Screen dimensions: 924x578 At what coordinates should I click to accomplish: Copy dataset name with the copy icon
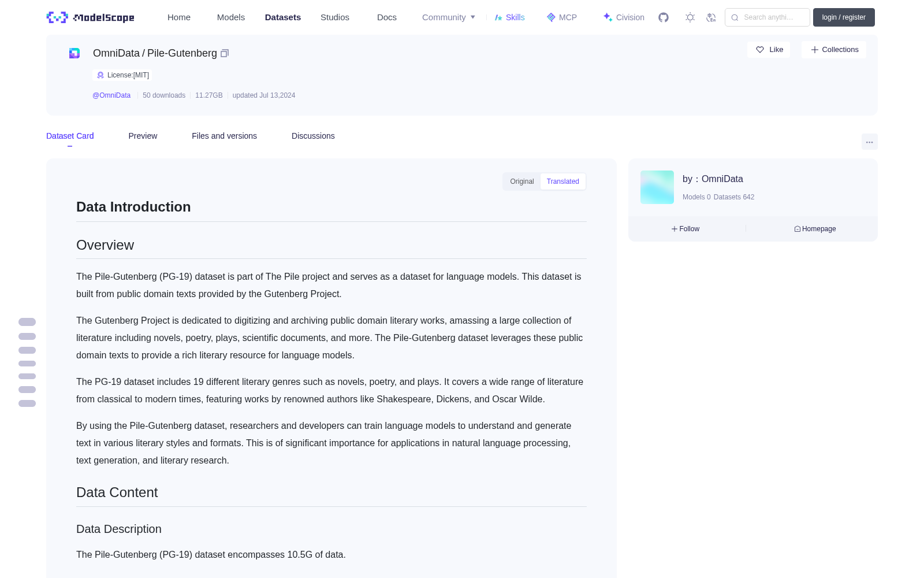click(x=225, y=53)
